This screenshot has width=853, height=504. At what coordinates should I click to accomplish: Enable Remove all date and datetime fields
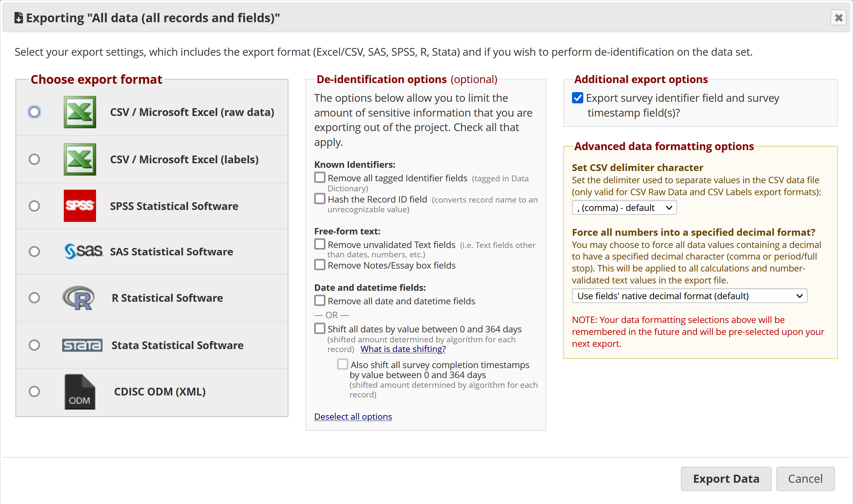pyautogui.click(x=320, y=300)
